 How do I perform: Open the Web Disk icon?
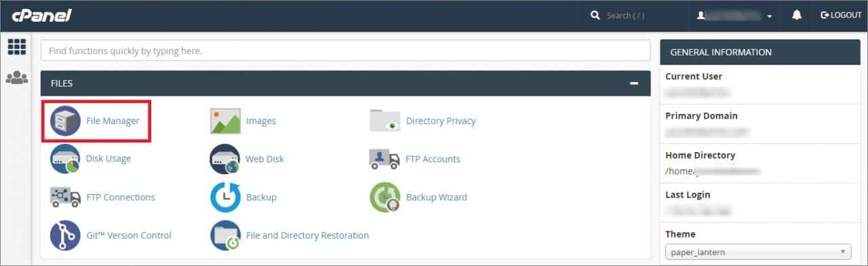(x=225, y=159)
